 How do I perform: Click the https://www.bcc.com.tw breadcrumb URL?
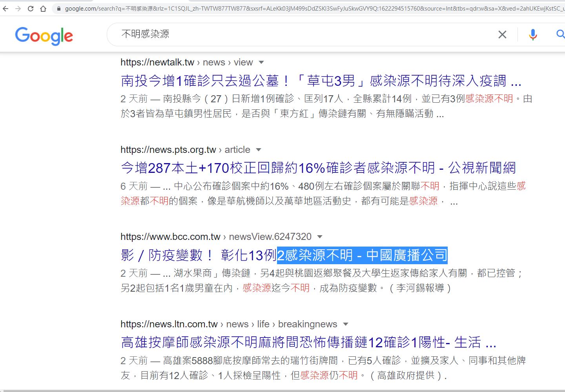click(170, 237)
